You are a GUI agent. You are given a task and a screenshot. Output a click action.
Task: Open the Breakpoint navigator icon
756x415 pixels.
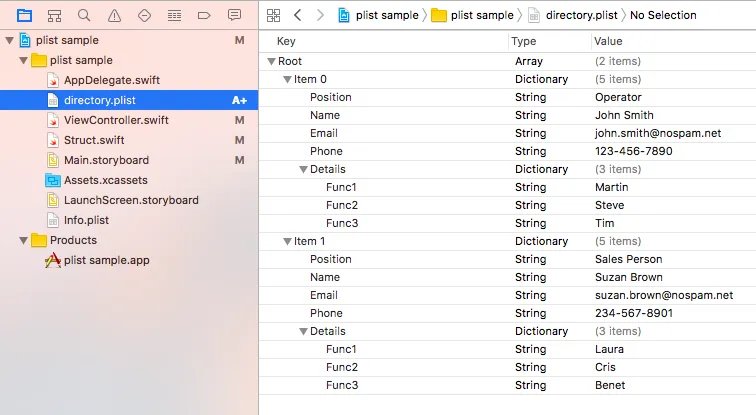204,15
